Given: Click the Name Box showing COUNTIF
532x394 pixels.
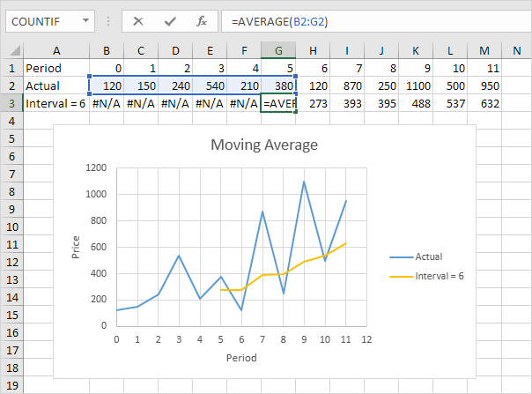Looking at the screenshot, I should click(x=40, y=19).
